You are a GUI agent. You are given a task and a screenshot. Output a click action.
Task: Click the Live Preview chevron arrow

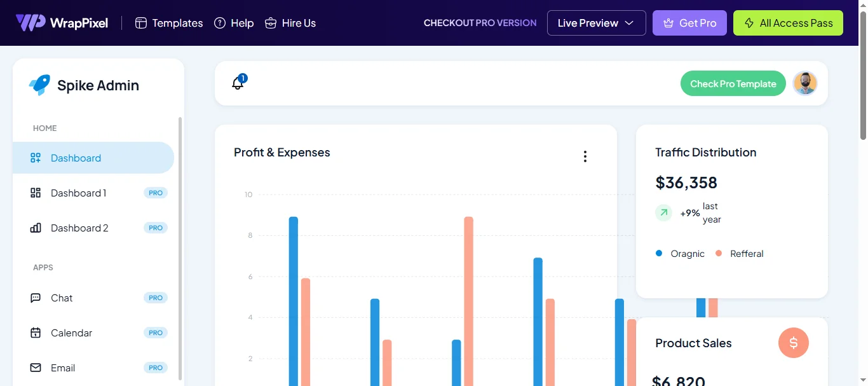point(629,23)
